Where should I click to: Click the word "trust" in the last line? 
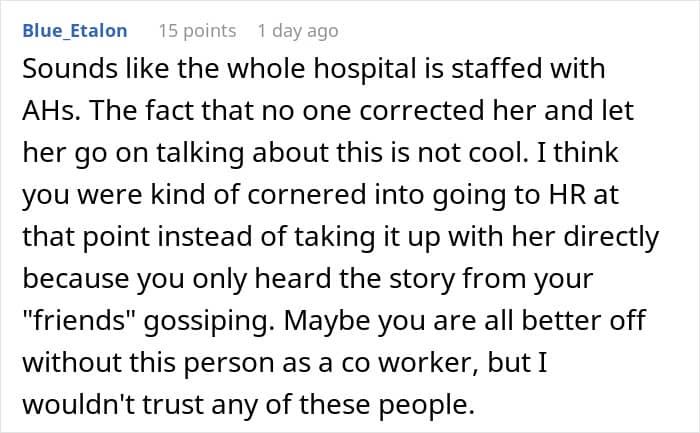pos(174,404)
